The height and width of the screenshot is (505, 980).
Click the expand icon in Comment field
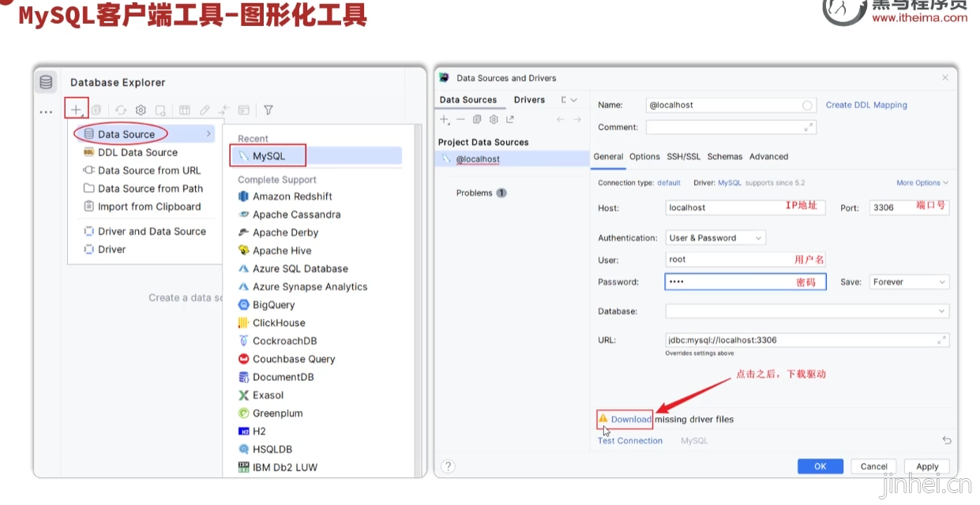[809, 127]
